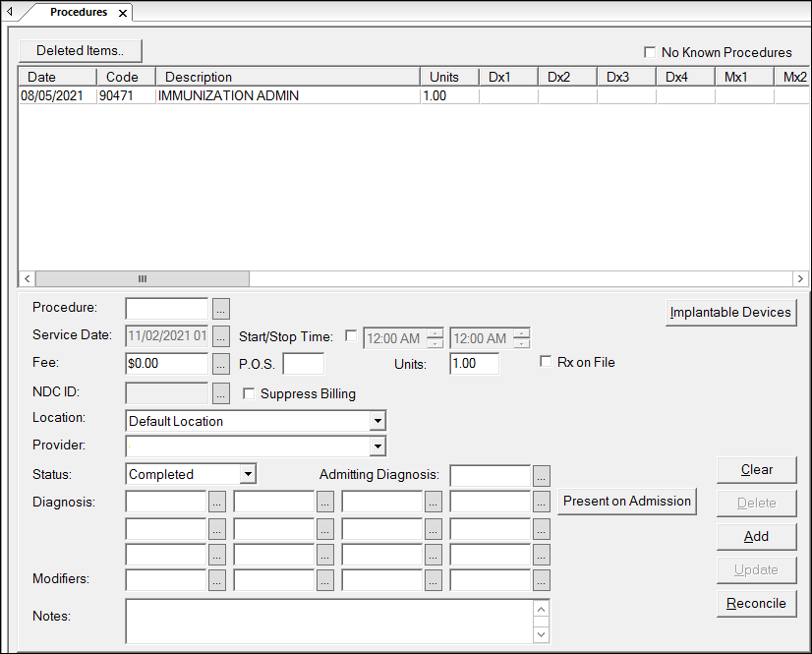Viewport: 812px width, 654px height.
Task: Click the P.O.S. input field
Action: click(x=304, y=364)
